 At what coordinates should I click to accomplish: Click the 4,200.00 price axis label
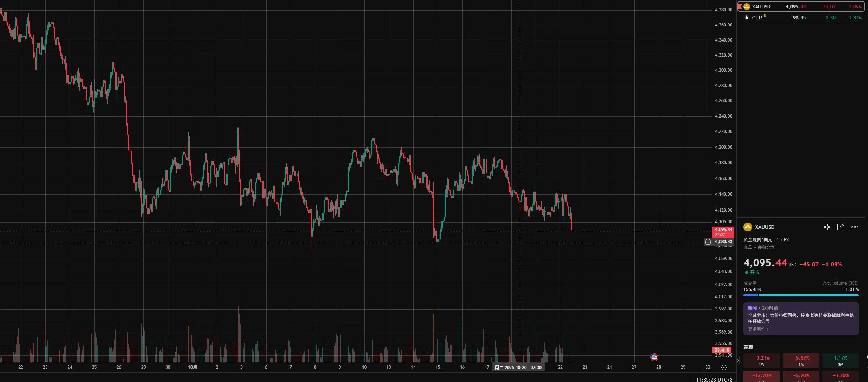[723, 147]
